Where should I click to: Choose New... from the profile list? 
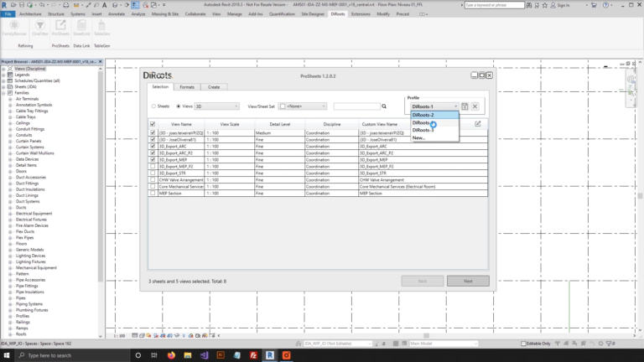pos(434,138)
